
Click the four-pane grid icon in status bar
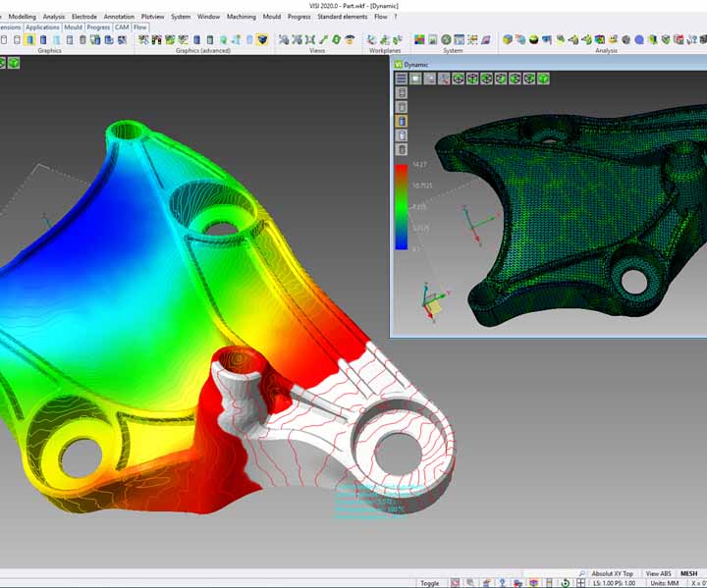(580, 583)
